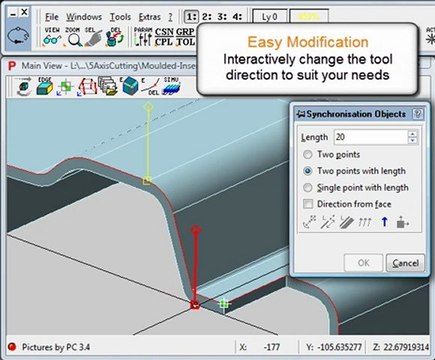Switch to view tab 1:
Viewport: 435px width, 360px height.
[191, 16]
